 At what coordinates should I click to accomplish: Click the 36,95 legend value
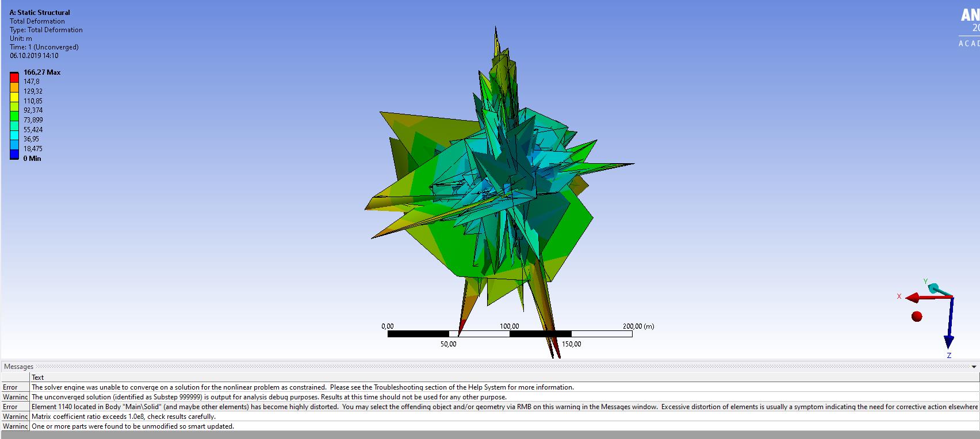click(x=31, y=139)
